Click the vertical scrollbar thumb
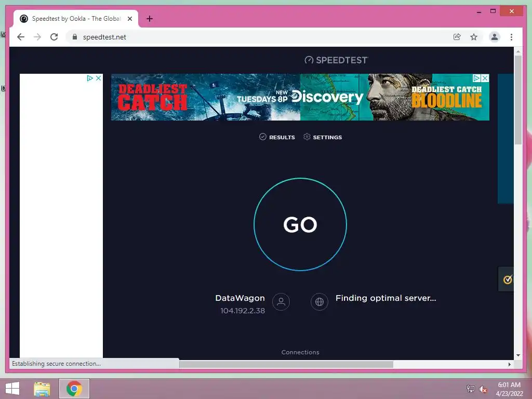This screenshot has height=399, width=532. 518,100
